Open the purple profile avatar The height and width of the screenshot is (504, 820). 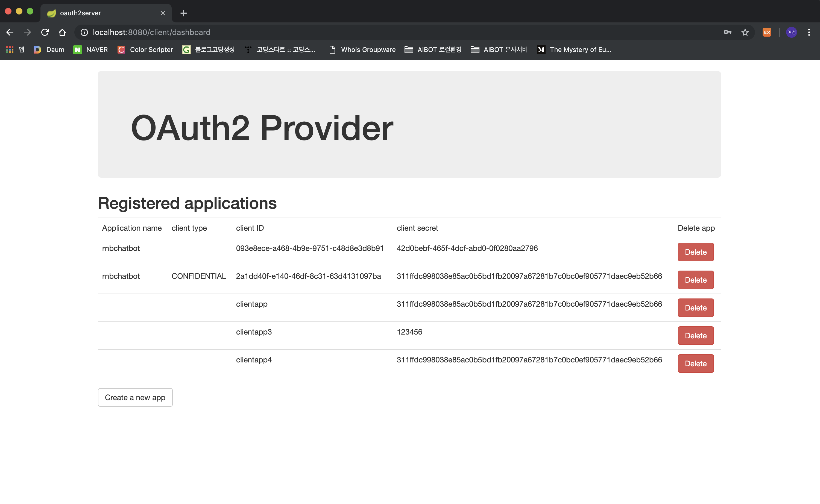[x=791, y=32]
